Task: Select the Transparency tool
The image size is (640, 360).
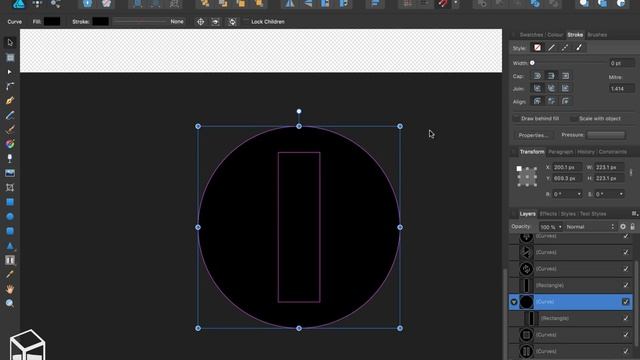Action: 10,158
